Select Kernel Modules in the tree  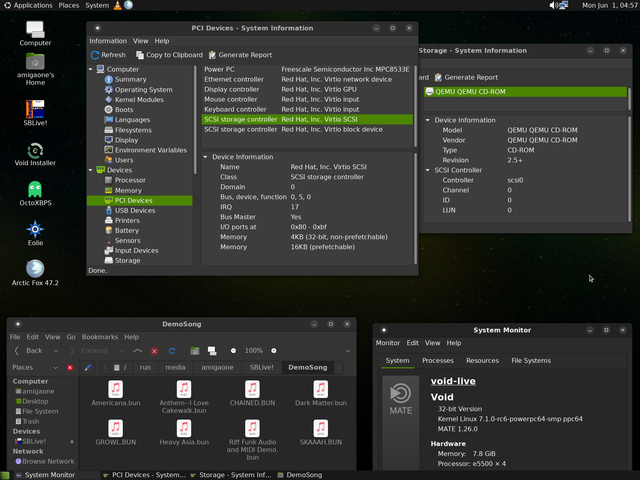pyautogui.click(x=139, y=100)
